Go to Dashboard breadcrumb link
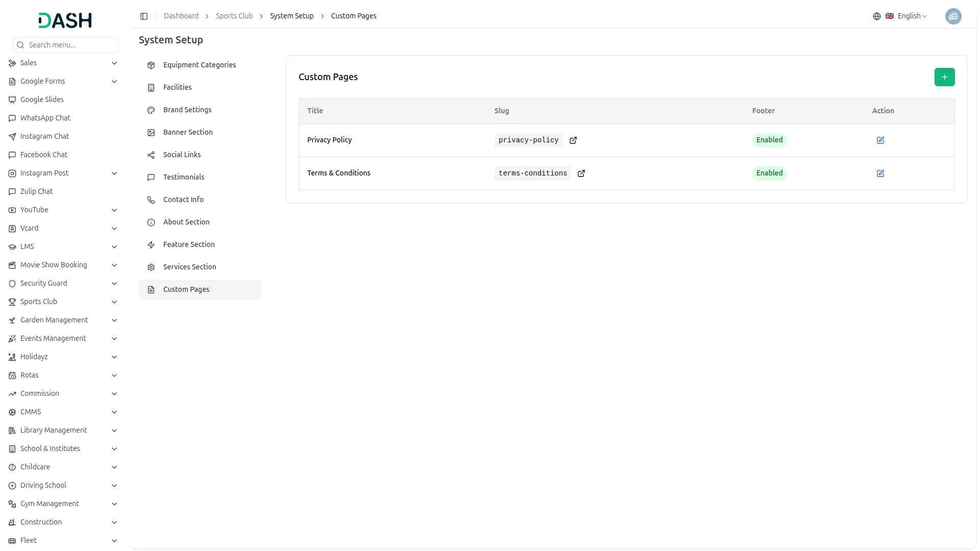Screen dimensions: 980x551 click(x=181, y=16)
